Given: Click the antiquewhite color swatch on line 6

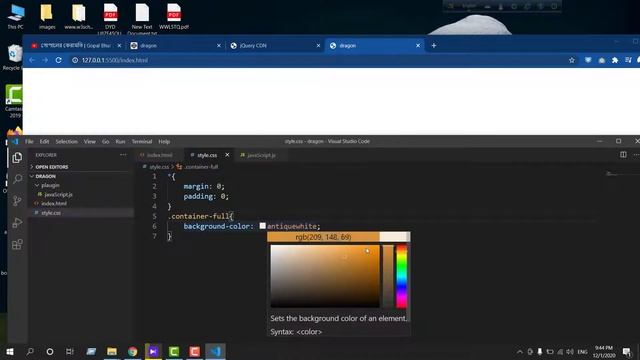Looking at the screenshot, I should point(262,226).
